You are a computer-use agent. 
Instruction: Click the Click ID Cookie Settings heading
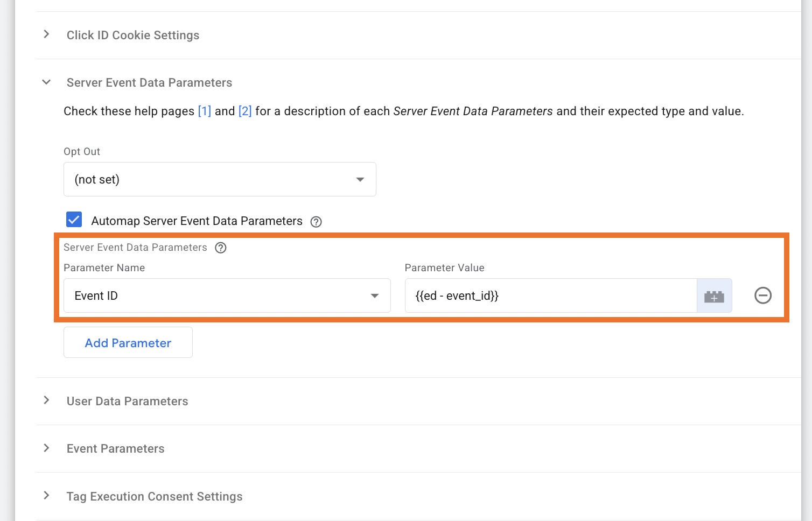(x=133, y=35)
